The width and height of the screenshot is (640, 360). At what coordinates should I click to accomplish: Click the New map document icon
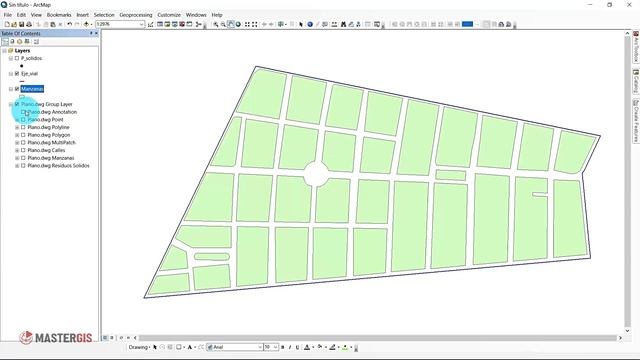click(x=7, y=24)
